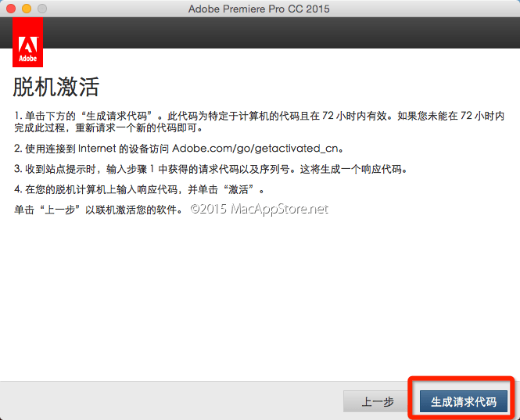The height and width of the screenshot is (420, 520).
Task: Close the window with the red button
Action: [11, 9]
